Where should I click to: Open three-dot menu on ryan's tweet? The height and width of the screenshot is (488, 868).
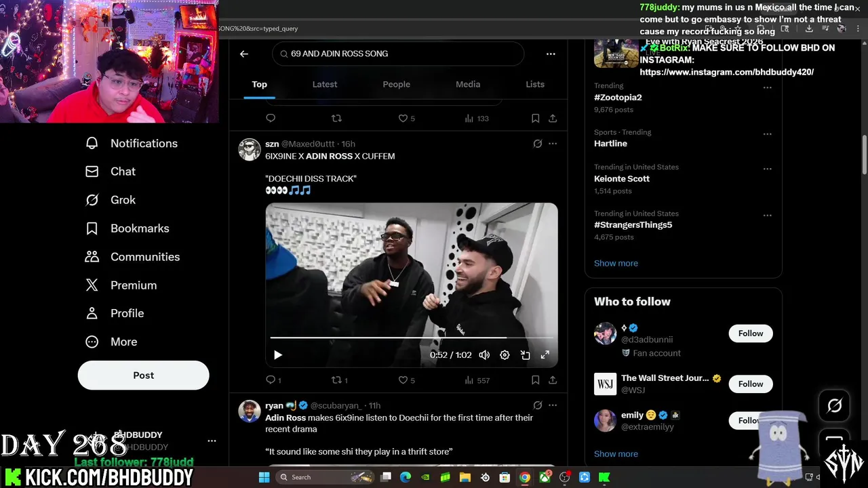pyautogui.click(x=553, y=405)
